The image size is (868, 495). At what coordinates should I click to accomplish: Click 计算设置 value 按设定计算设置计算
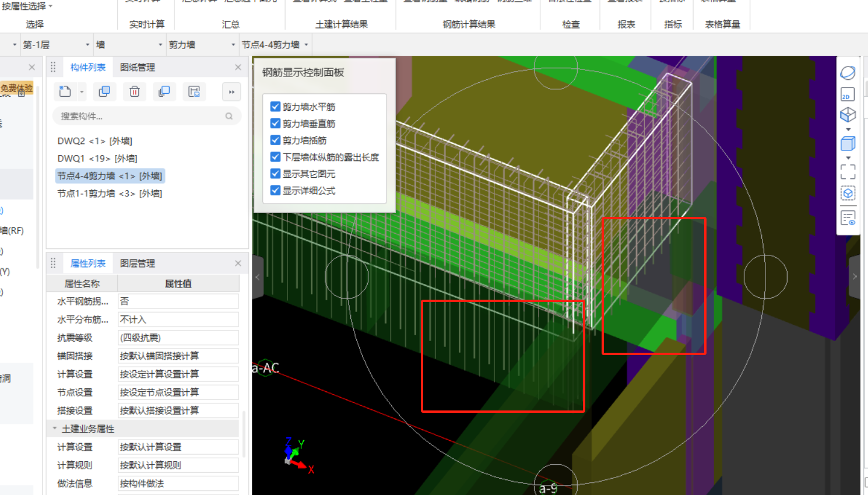(x=178, y=374)
